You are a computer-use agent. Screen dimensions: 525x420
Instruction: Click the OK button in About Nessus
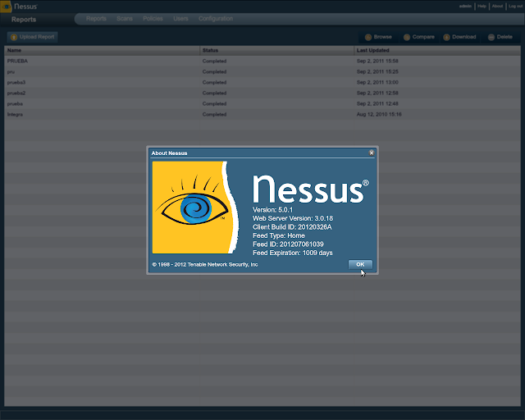pos(360,264)
